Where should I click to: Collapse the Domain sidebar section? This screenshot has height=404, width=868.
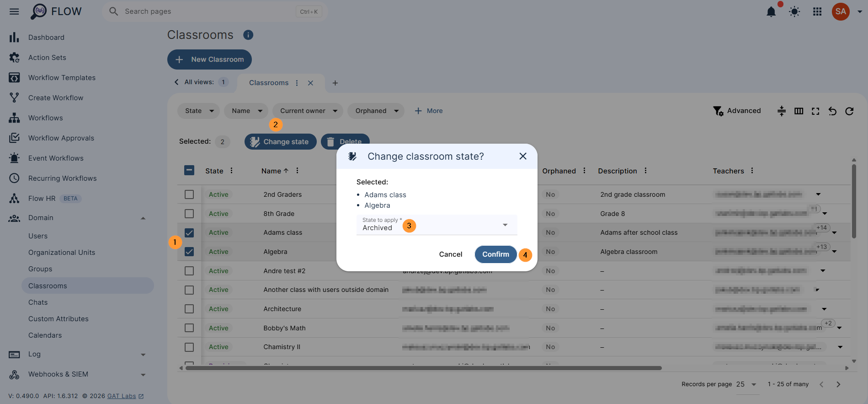143,218
